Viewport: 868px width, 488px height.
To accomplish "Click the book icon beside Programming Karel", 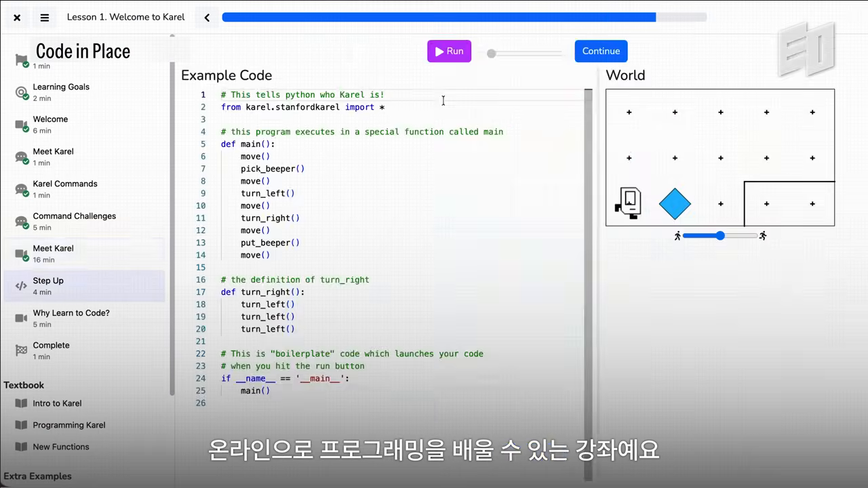I will tap(22, 425).
